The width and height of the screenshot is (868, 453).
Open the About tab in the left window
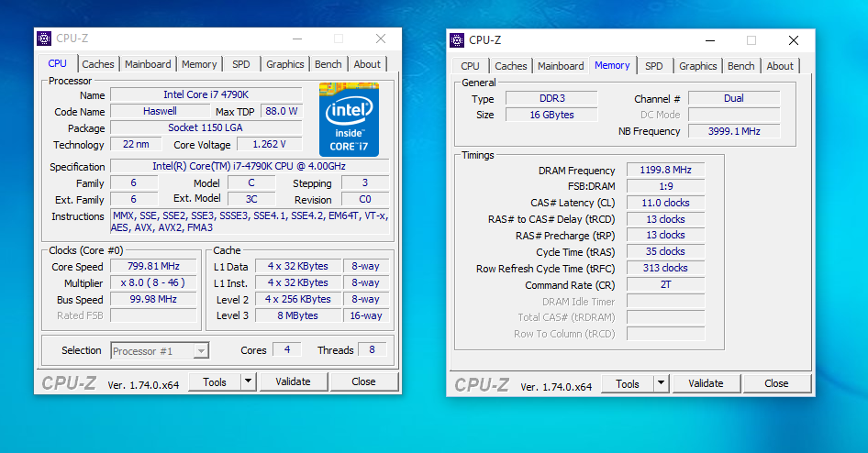click(367, 64)
